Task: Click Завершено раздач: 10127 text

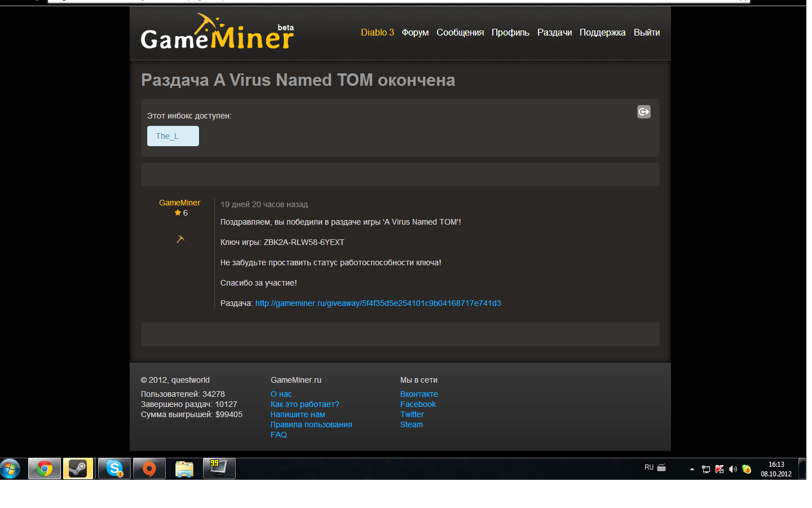Action: [x=189, y=404]
